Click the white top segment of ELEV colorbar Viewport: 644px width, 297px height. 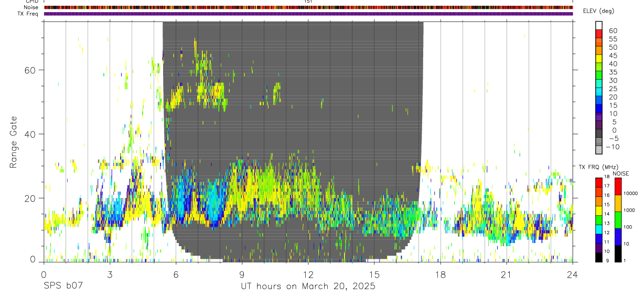tap(599, 25)
